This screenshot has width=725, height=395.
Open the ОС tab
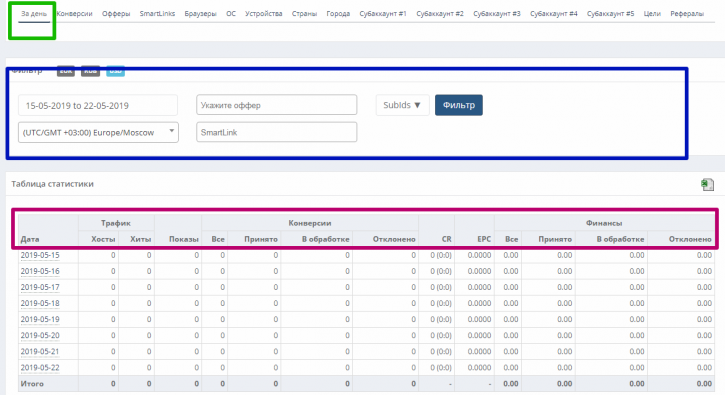(231, 14)
